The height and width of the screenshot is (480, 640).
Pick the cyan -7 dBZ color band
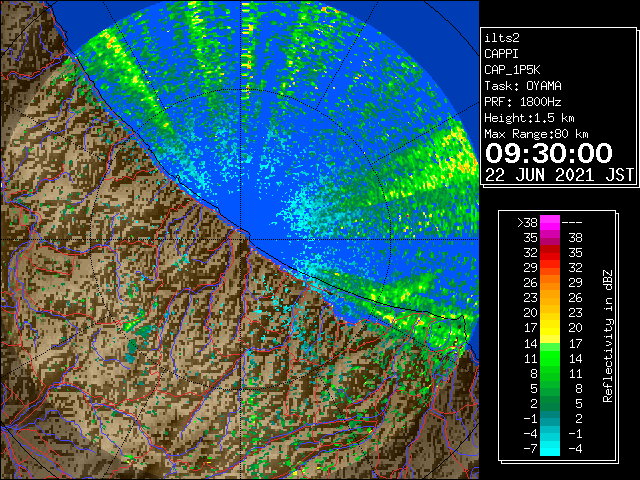550,448
